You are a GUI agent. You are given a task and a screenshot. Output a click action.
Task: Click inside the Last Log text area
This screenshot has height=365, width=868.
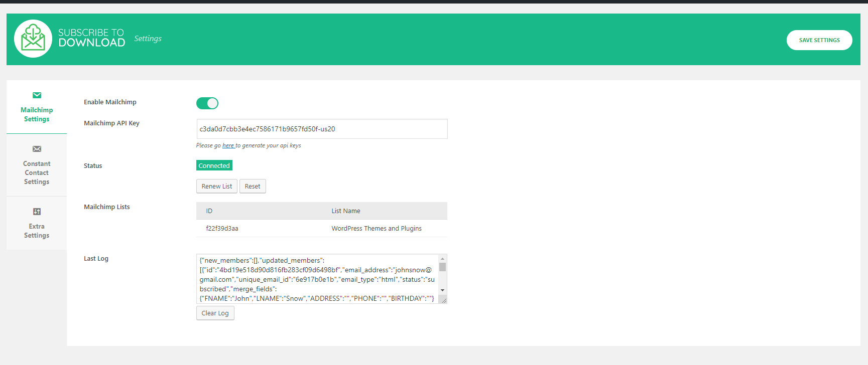tap(317, 279)
